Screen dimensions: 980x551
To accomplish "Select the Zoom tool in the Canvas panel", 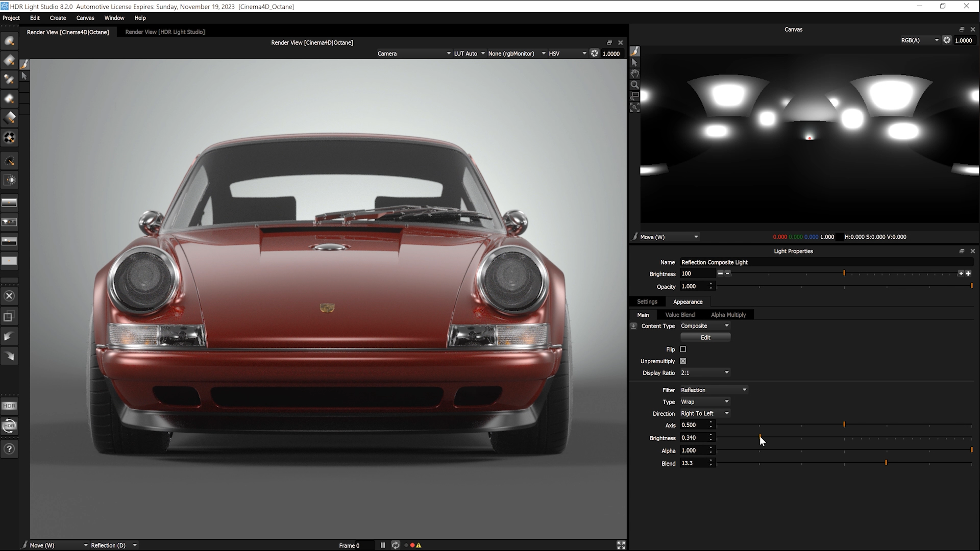I will [634, 85].
